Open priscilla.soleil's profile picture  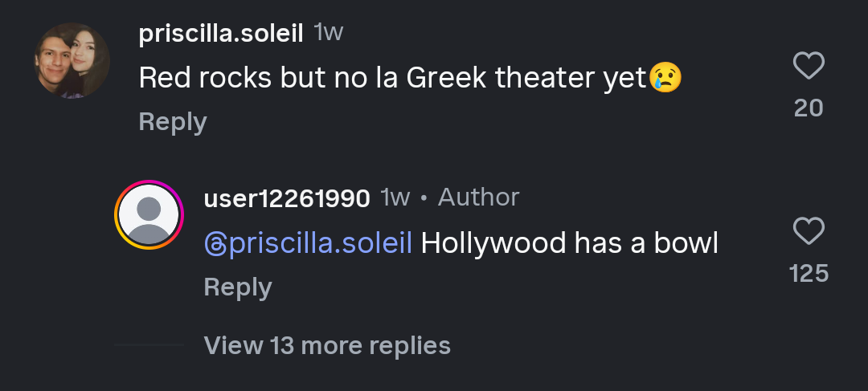(72, 60)
